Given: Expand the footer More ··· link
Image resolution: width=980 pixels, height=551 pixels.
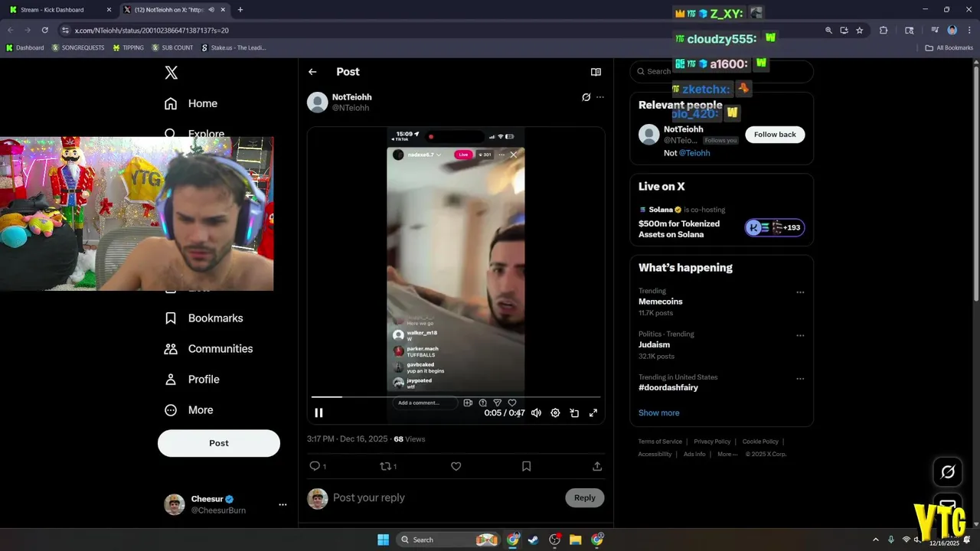Looking at the screenshot, I should pyautogui.click(x=727, y=454).
